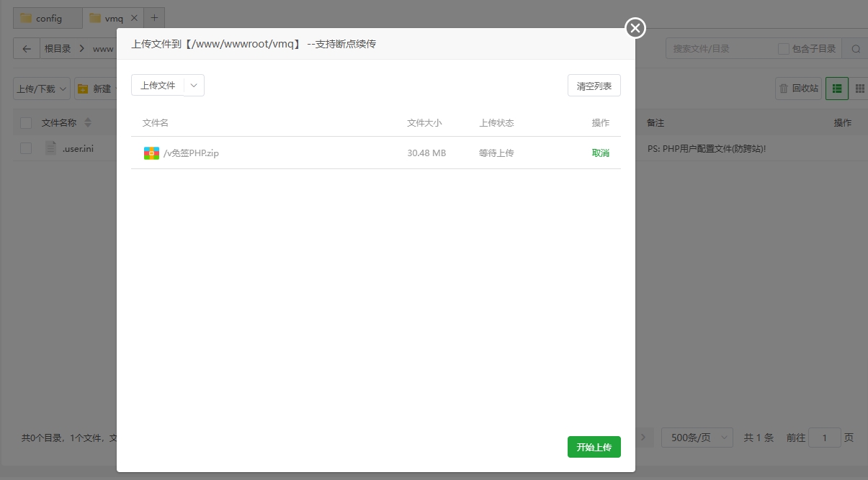Activate the list view icon
Screen dimensions: 868x480
[836, 88]
